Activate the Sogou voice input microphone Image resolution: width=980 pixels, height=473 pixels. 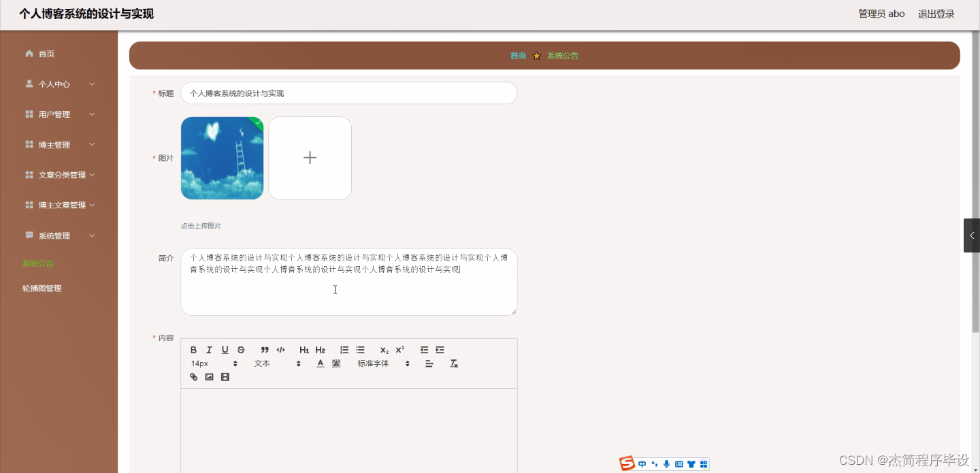(666, 464)
